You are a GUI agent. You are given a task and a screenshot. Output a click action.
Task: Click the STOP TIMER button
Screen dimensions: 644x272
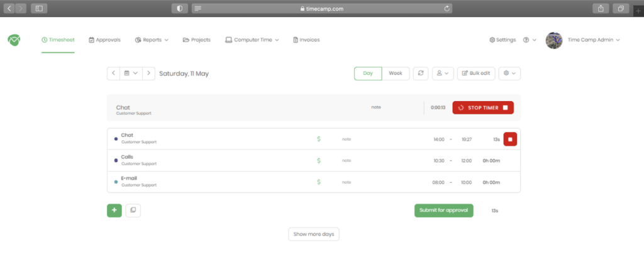click(x=483, y=107)
